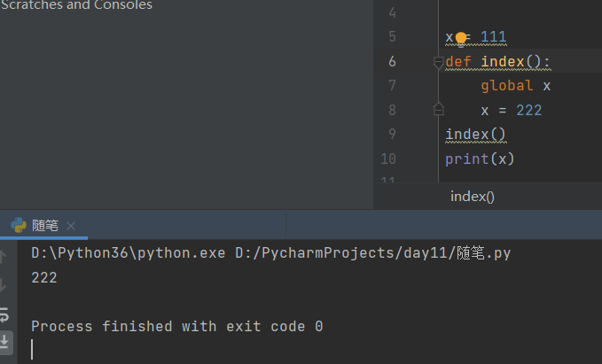
Task: Click the Python icon on the 随笔 tab
Action: tap(18, 226)
